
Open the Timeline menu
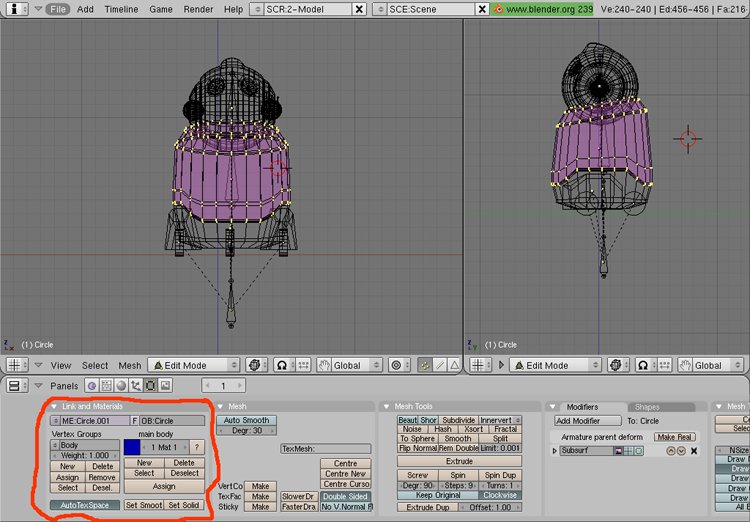click(x=121, y=9)
